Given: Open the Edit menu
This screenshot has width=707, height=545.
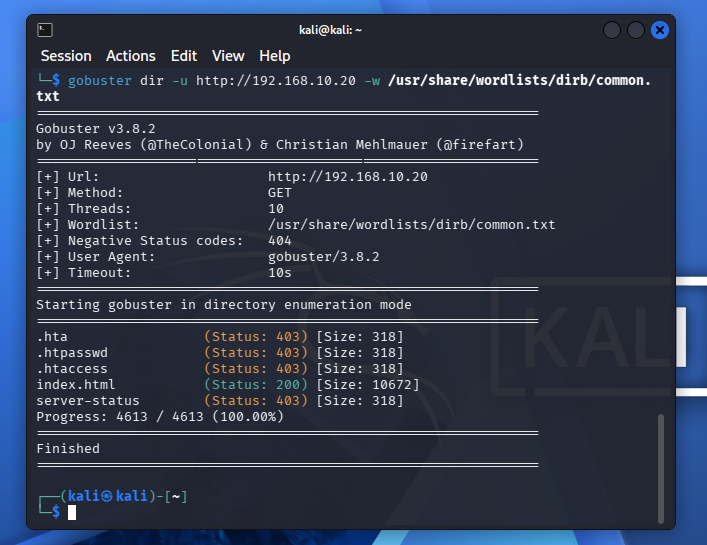Looking at the screenshot, I should point(184,56).
